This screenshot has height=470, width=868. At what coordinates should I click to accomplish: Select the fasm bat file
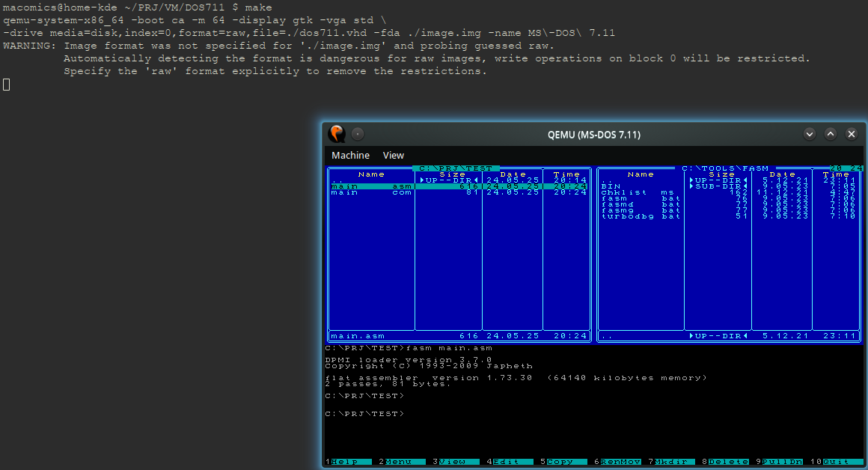point(729,198)
